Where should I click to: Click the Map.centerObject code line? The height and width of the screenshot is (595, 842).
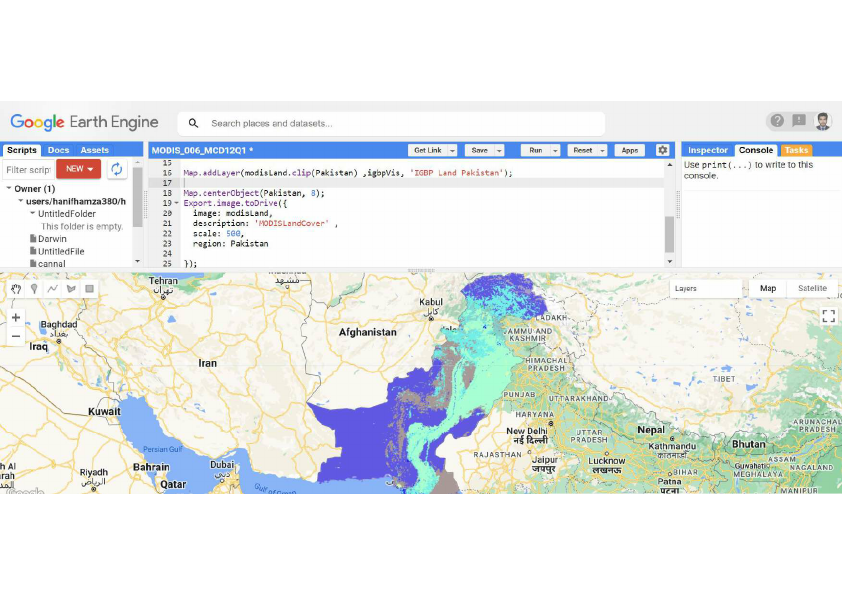[x=254, y=193]
